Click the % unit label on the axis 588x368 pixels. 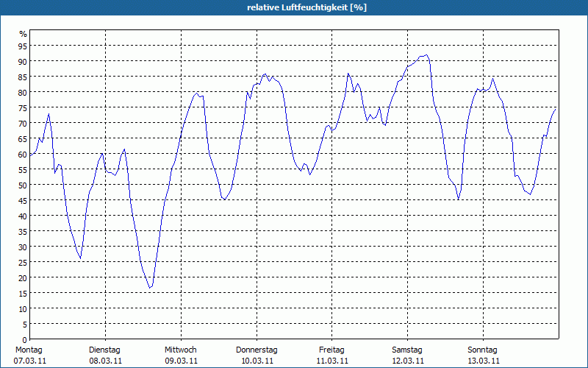coord(24,34)
